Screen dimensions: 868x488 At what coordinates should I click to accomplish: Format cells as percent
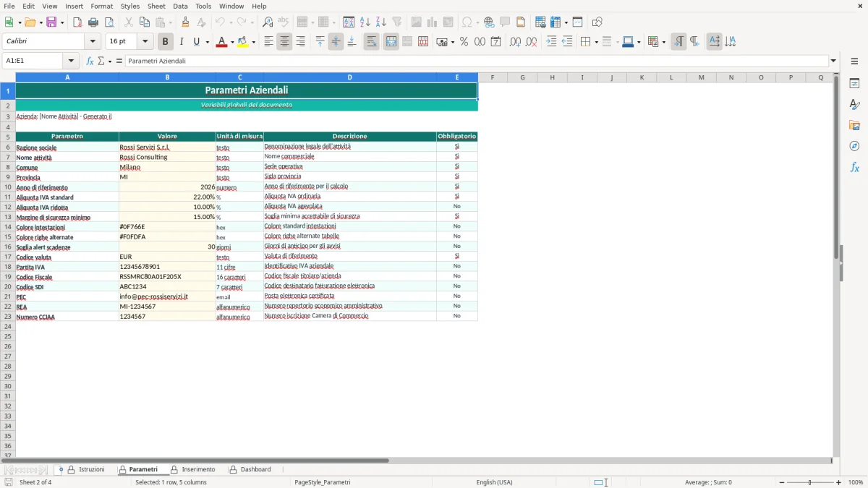click(464, 42)
